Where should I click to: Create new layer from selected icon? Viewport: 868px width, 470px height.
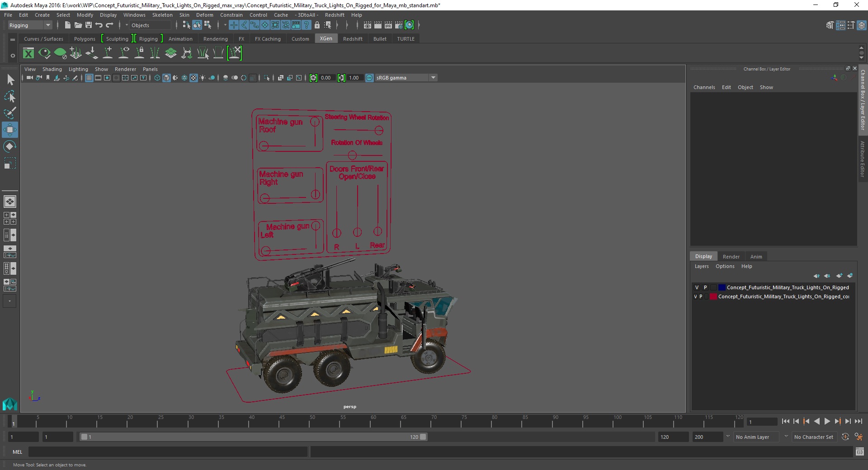coord(850,276)
